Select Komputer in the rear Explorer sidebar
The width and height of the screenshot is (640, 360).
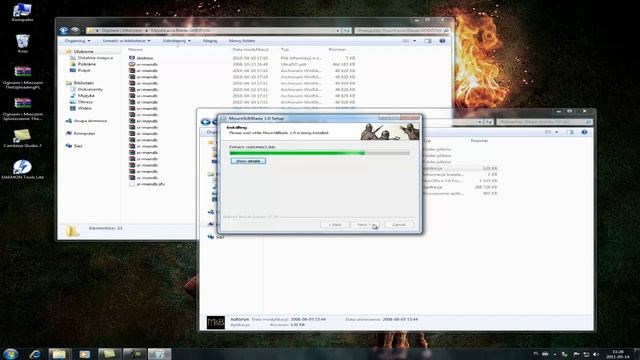[84, 133]
